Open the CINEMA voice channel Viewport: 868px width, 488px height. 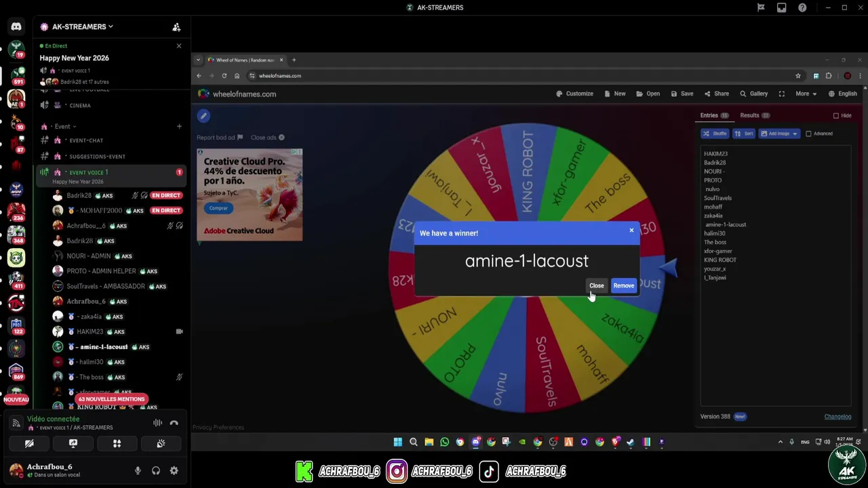click(80, 106)
